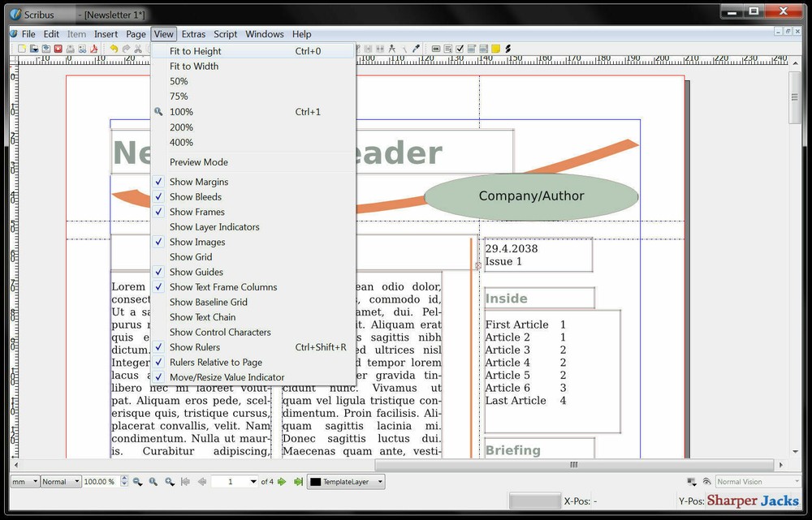This screenshot has height=520, width=812.
Task: Open the measurement units dropdown showing mm
Action: point(23,481)
